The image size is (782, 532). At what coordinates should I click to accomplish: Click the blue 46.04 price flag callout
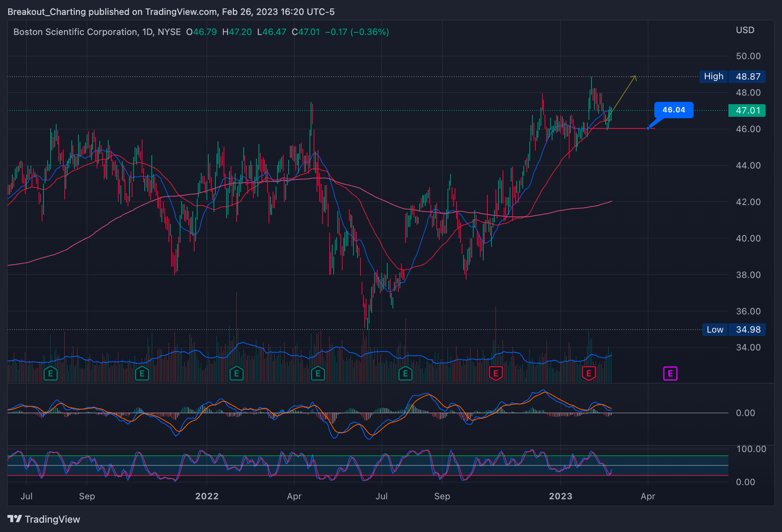point(673,110)
